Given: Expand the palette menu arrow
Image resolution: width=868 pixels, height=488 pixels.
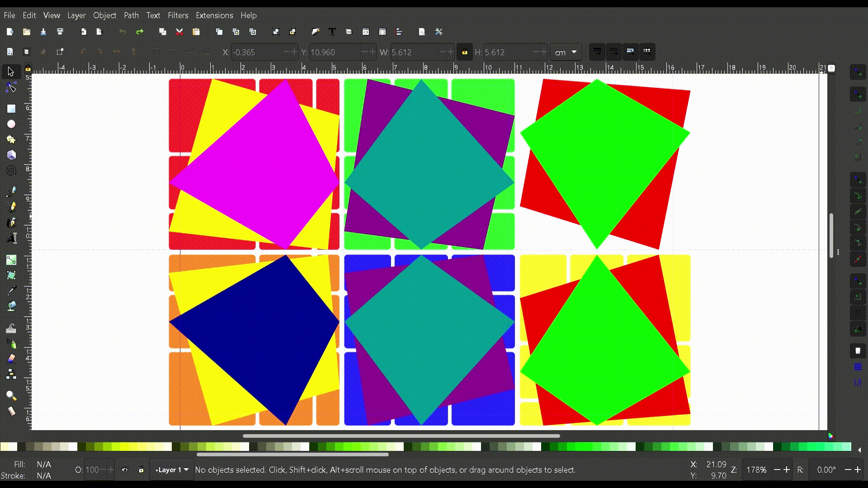Looking at the screenshot, I should [x=859, y=450].
